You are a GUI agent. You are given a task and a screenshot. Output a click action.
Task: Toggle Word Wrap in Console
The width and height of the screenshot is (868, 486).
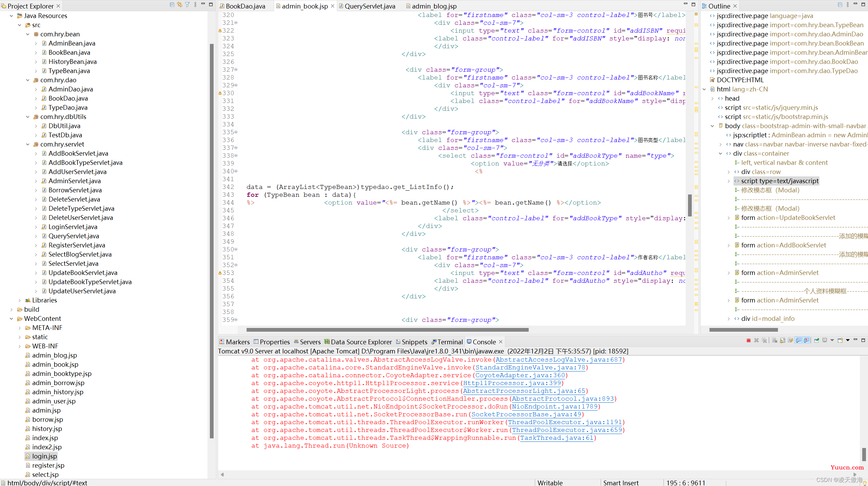[x=790, y=340]
